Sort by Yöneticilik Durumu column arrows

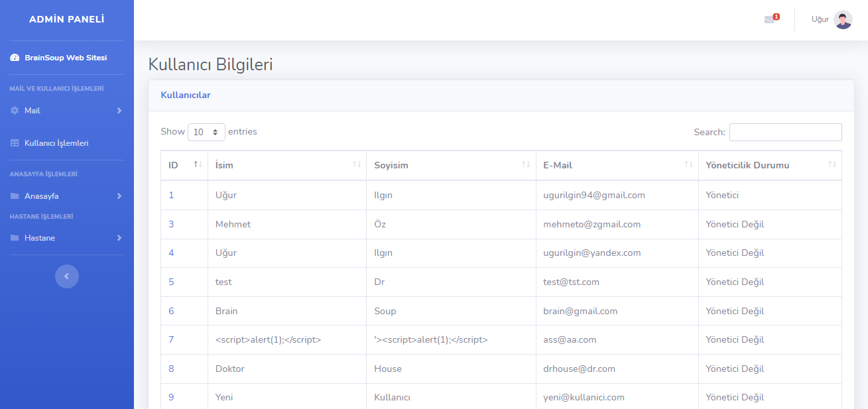point(832,164)
